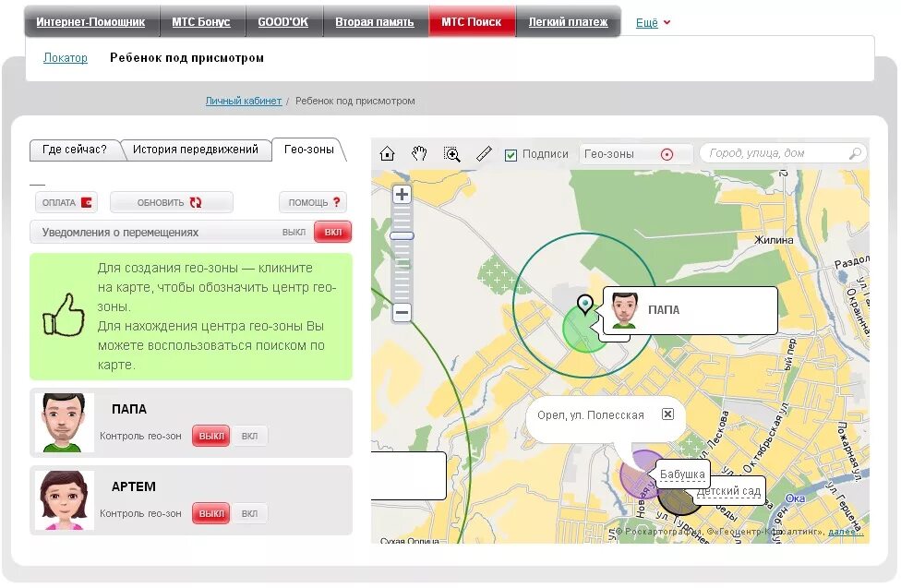Viewport: 901px width, 588px height.
Task: Click ПАПА avatar in the list
Action: [x=64, y=423]
